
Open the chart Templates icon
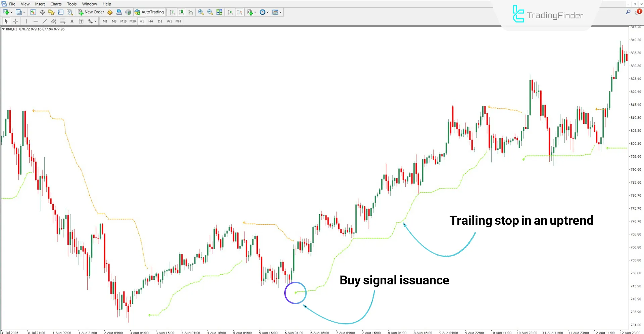pyautogui.click(x=275, y=12)
